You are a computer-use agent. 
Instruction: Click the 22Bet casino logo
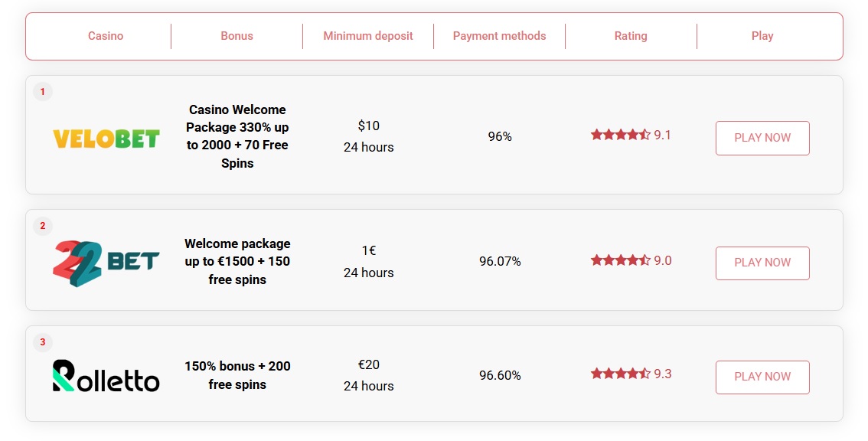[x=106, y=263]
